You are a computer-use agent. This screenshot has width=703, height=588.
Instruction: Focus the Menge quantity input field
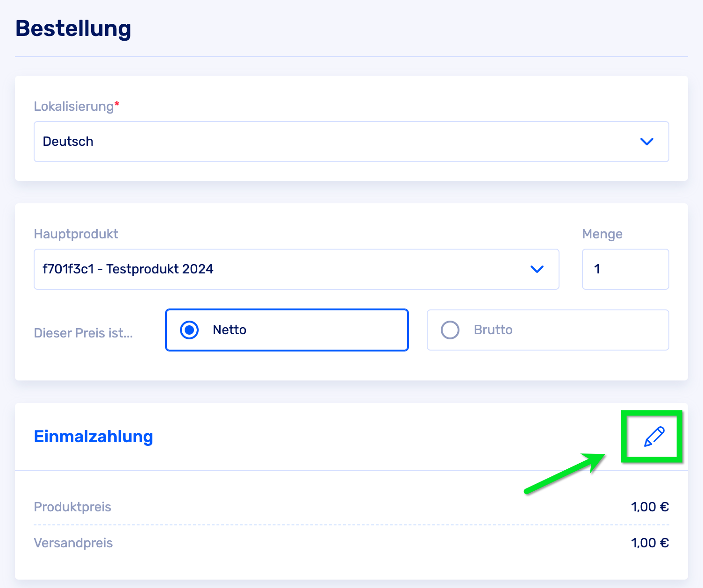click(x=625, y=269)
